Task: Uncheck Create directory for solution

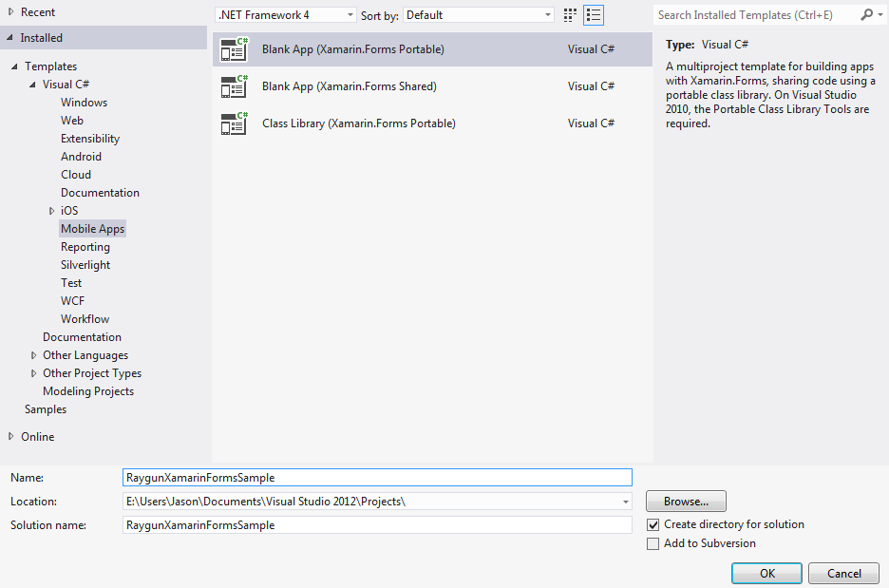Action: (x=653, y=524)
